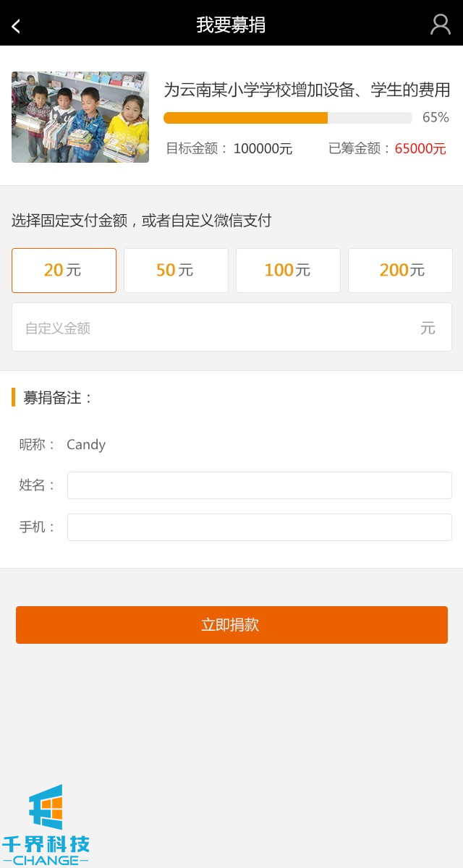Click the 目标金额 100000元 goal text
This screenshot has height=868, width=463.
coord(229,149)
